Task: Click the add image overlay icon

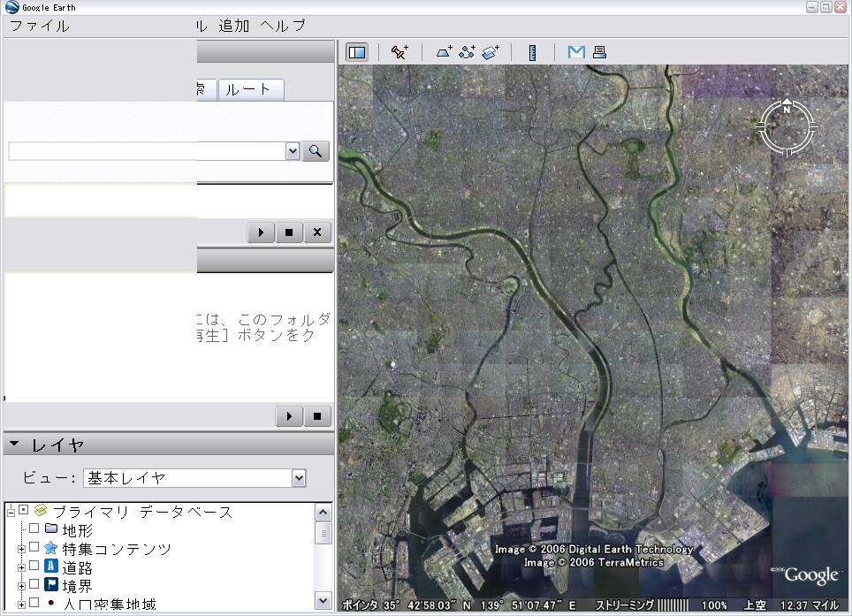Action: point(491,52)
